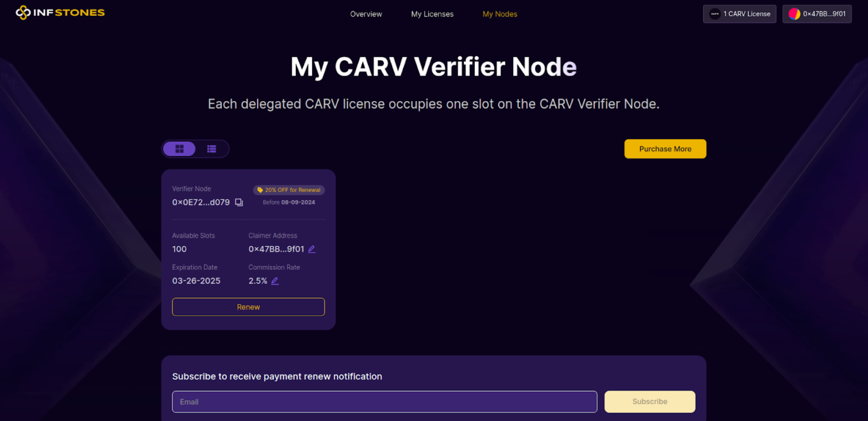Edit the Commission Rate pencil icon

pyautogui.click(x=275, y=281)
